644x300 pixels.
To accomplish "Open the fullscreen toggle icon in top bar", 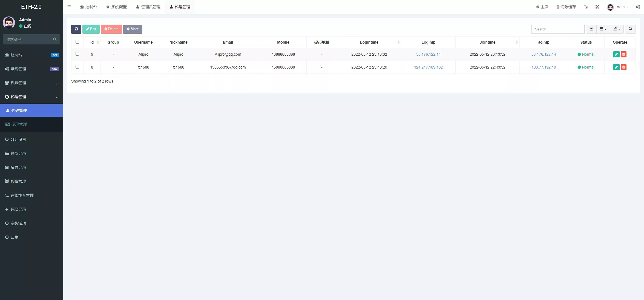I will tap(597, 7).
